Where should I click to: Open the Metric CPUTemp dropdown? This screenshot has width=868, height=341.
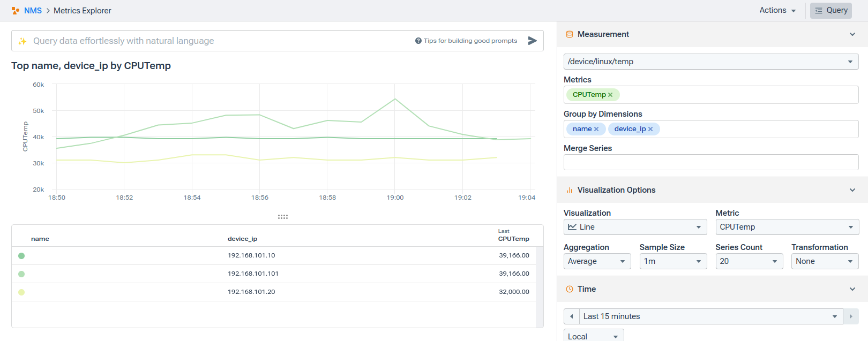(x=787, y=227)
